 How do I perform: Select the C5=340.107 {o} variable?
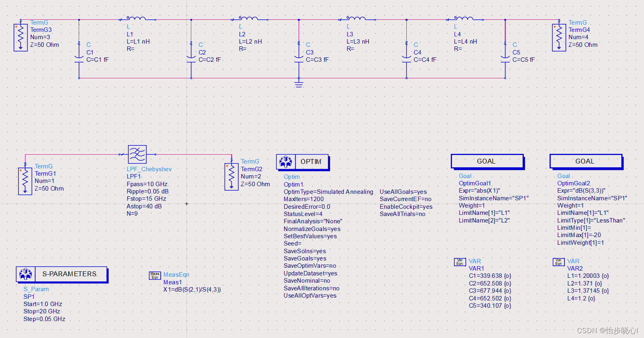coord(490,306)
